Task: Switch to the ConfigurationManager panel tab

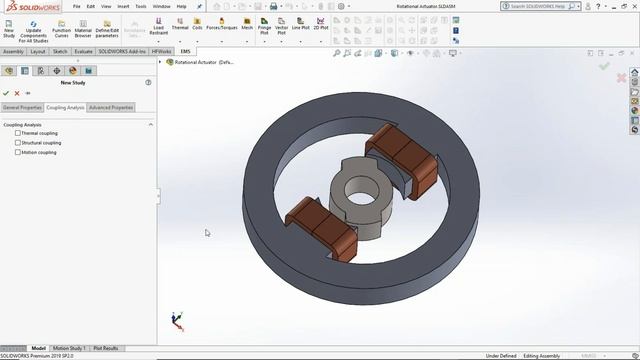Action: 41,71
